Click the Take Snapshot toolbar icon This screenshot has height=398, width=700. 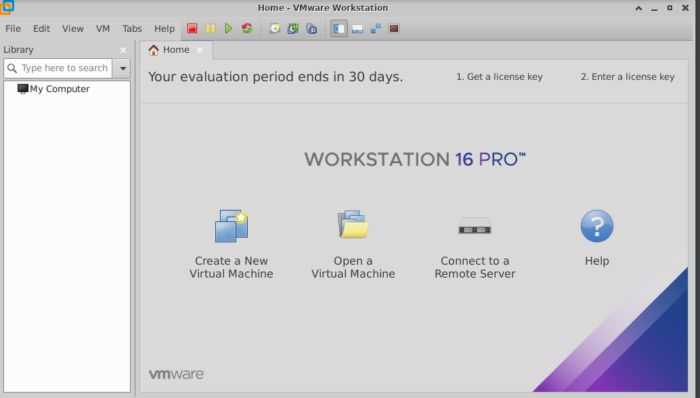click(275, 29)
